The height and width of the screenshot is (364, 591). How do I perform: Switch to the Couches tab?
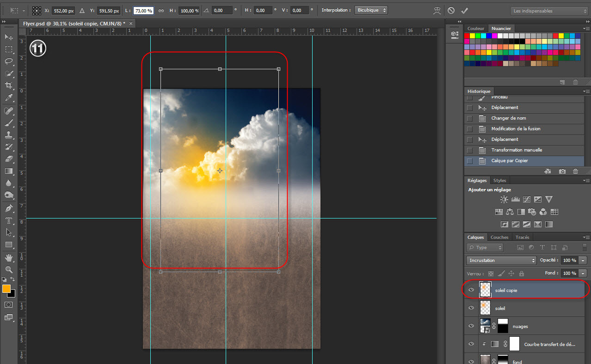pos(499,237)
